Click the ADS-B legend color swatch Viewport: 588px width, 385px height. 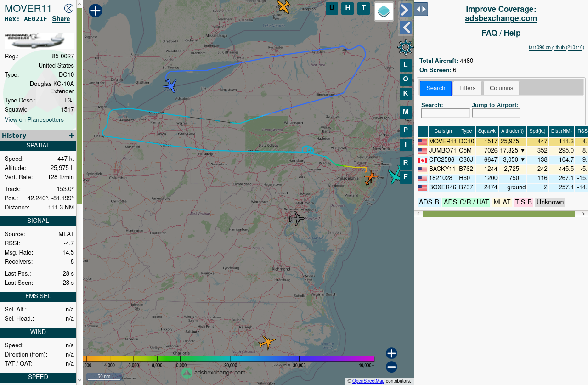[429, 203]
